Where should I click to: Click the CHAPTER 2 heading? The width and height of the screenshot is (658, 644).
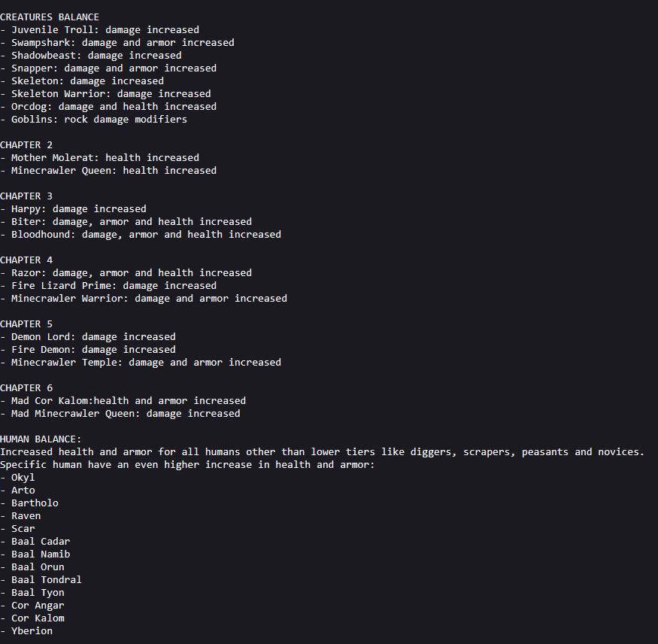point(26,145)
